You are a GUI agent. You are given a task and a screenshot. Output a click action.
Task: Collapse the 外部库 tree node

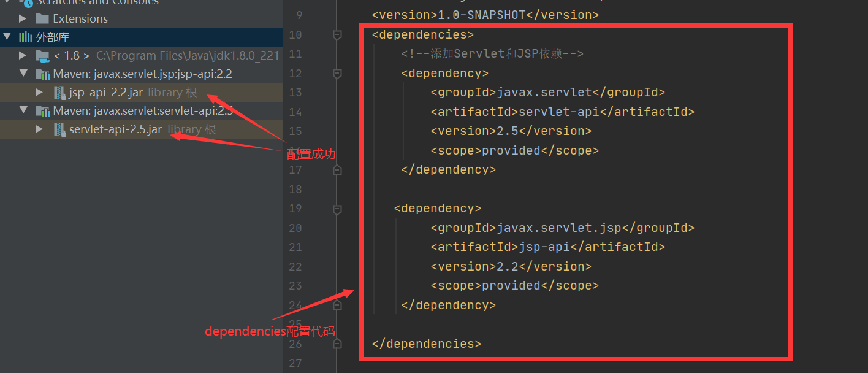8,36
